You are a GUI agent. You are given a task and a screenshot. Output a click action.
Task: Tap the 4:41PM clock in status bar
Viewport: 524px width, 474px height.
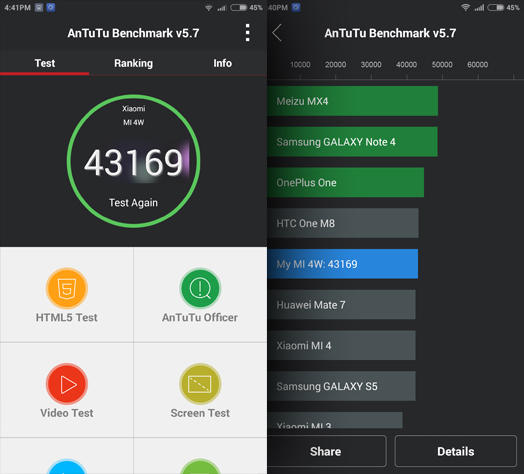pyautogui.click(x=17, y=7)
